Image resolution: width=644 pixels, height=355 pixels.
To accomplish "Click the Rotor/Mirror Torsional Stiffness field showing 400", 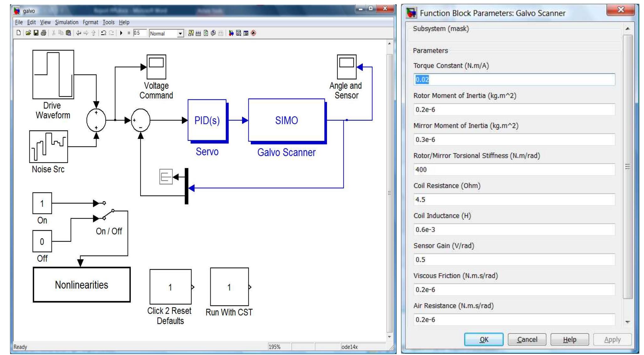I will [514, 169].
